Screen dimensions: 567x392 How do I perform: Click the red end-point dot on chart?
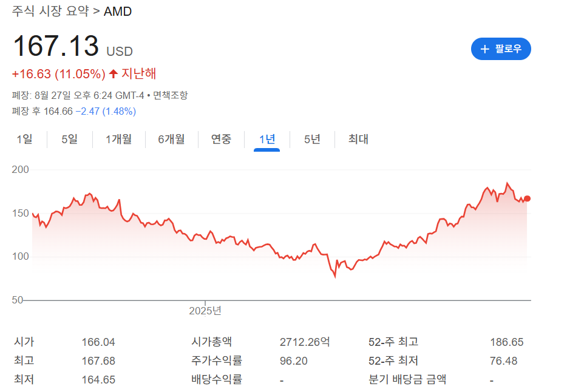[x=527, y=198]
